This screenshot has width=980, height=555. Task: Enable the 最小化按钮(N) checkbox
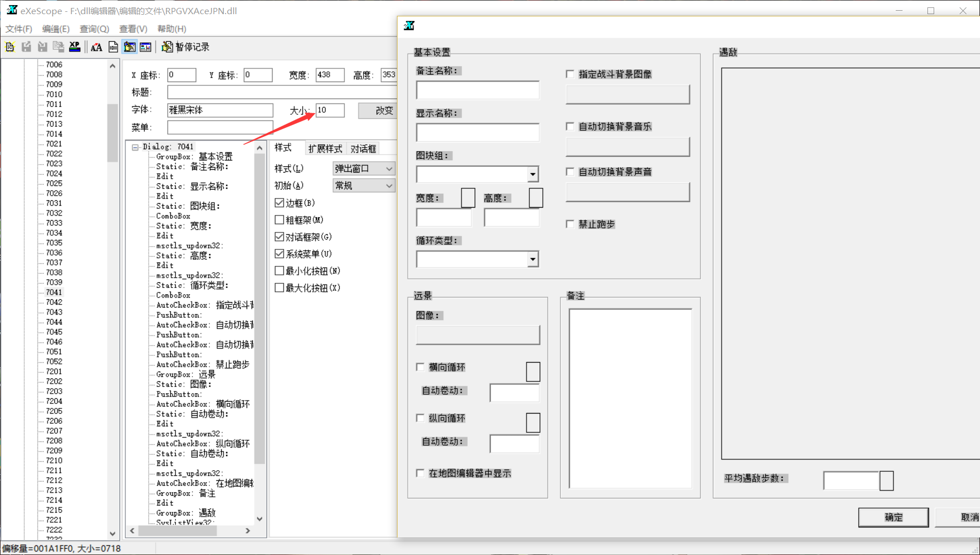tap(279, 270)
